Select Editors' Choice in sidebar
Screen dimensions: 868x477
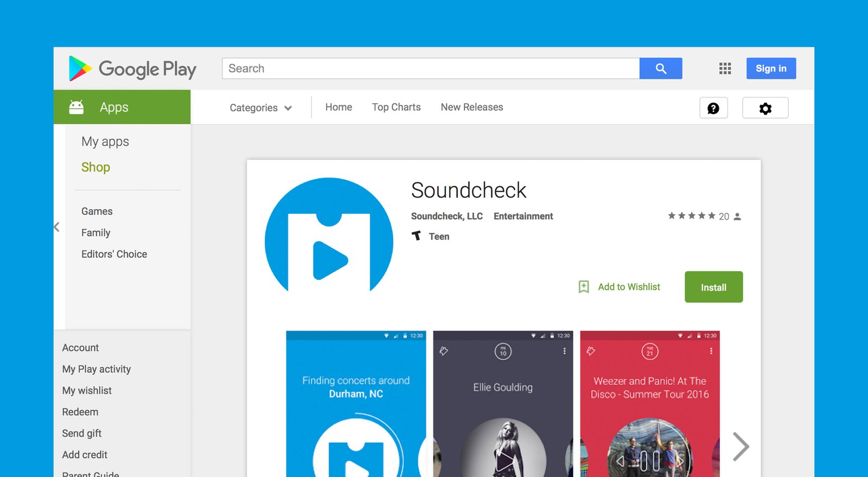click(x=114, y=254)
